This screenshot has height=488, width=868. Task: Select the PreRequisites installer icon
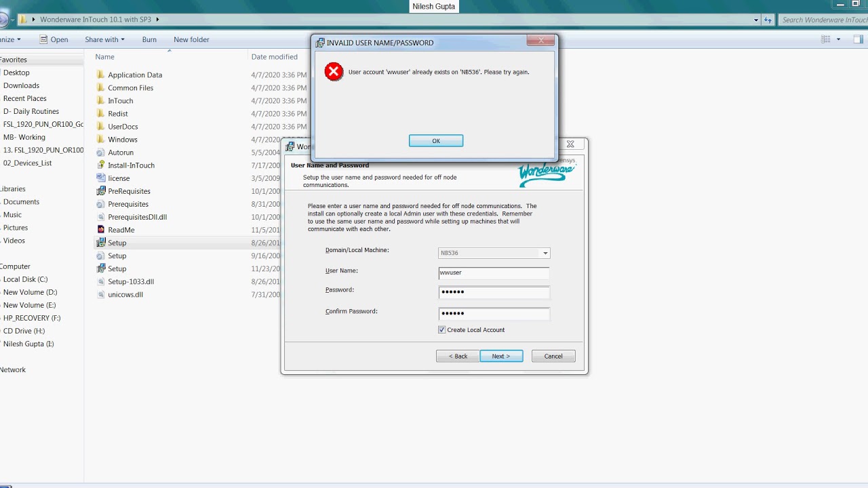(x=100, y=191)
